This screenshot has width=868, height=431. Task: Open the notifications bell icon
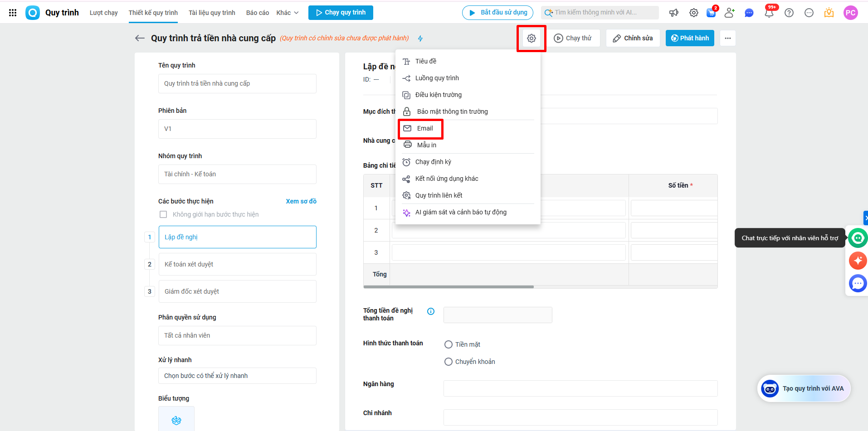click(x=769, y=13)
